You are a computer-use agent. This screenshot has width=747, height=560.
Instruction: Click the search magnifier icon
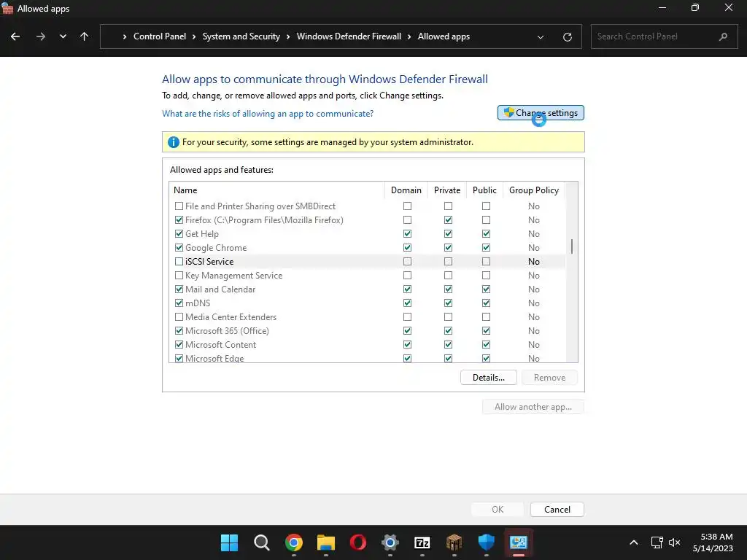723,36
